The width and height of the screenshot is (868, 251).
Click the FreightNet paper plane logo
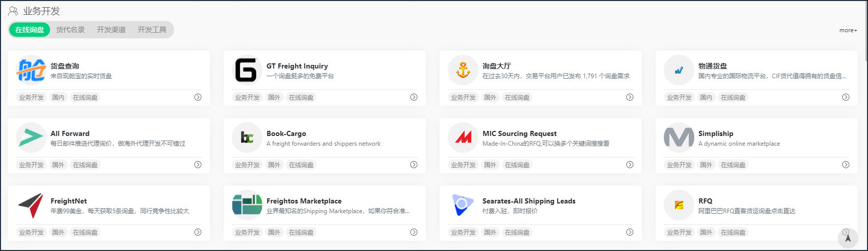tap(31, 206)
